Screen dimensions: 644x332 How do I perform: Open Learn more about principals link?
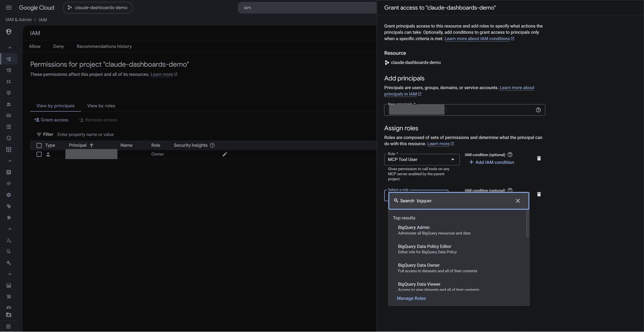click(x=459, y=91)
